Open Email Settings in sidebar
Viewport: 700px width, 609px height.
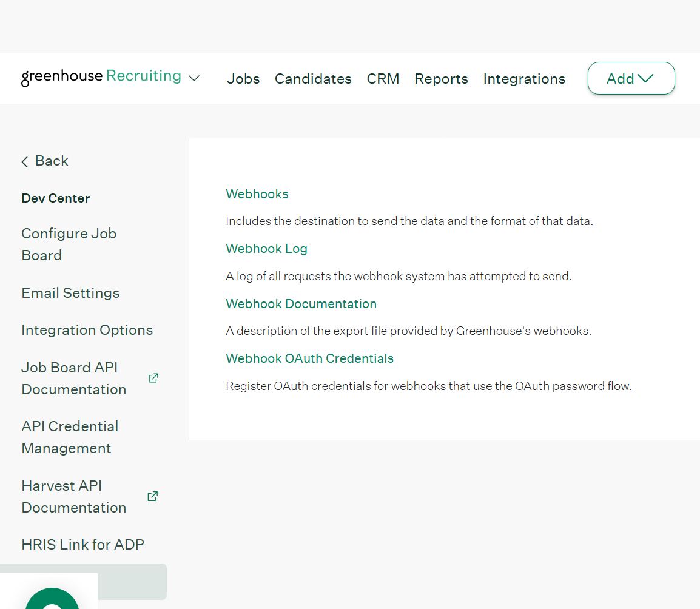click(x=70, y=293)
